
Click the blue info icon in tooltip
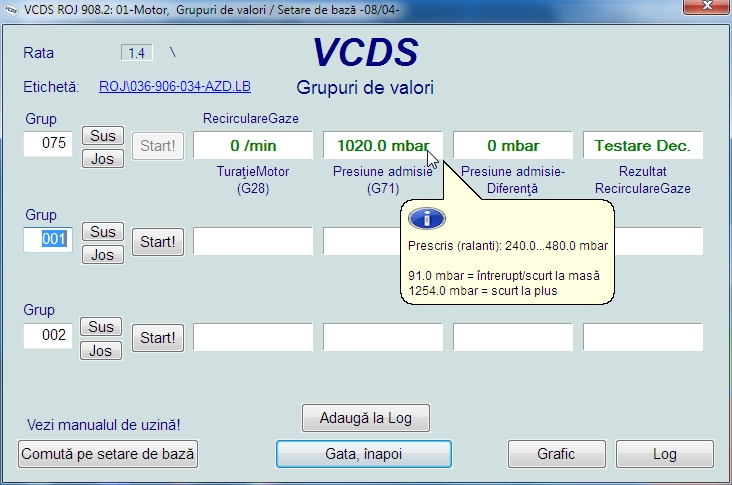[427, 218]
